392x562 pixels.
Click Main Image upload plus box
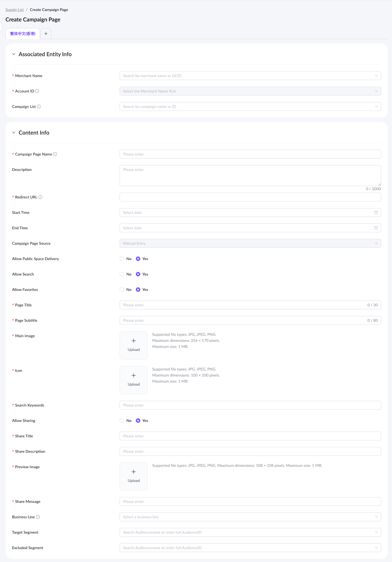[133, 345]
